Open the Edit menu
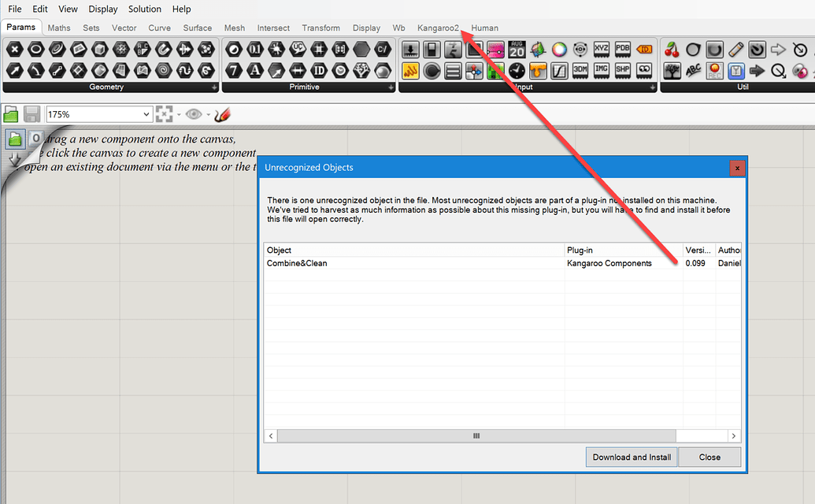 40,9
